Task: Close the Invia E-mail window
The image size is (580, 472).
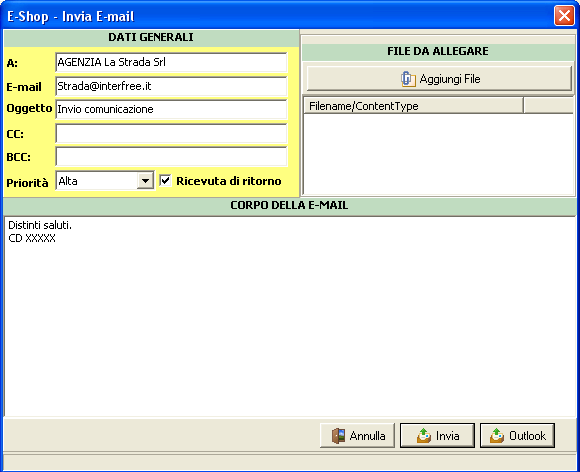Action: tap(564, 16)
